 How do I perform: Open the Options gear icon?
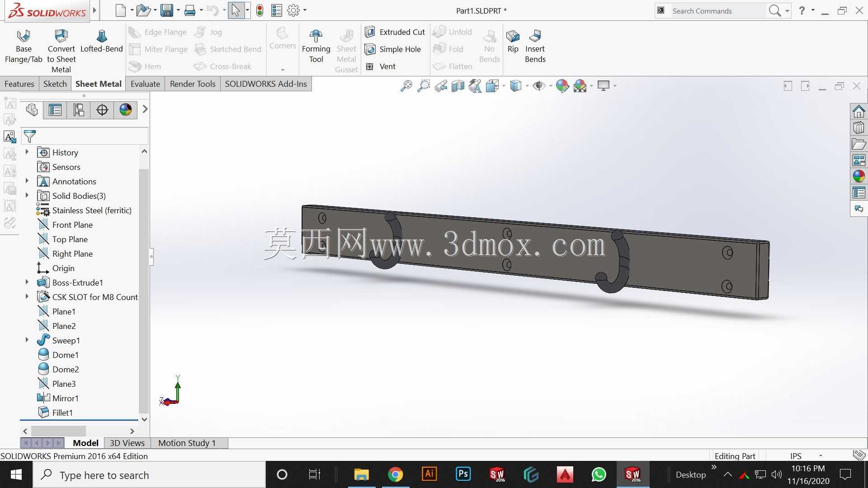[293, 10]
